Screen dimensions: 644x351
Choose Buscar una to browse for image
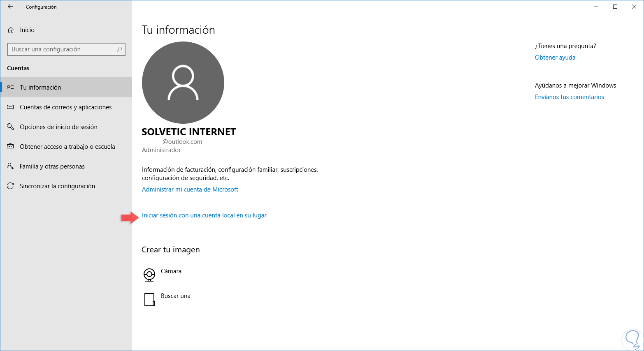tap(176, 296)
